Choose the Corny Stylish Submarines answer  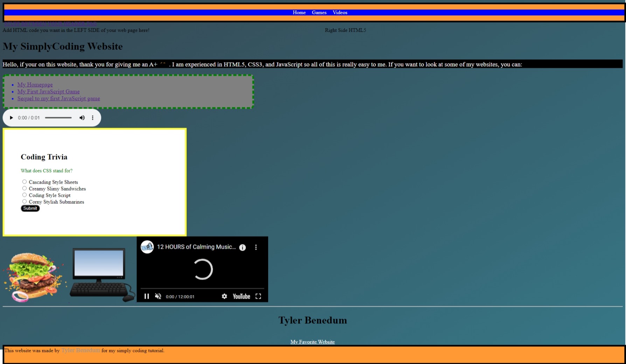pos(25,201)
